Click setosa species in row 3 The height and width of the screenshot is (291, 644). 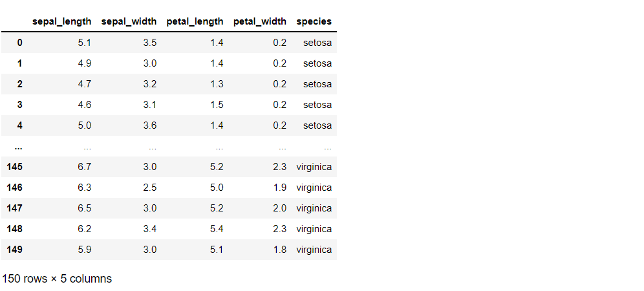click(x=317, y=105)
